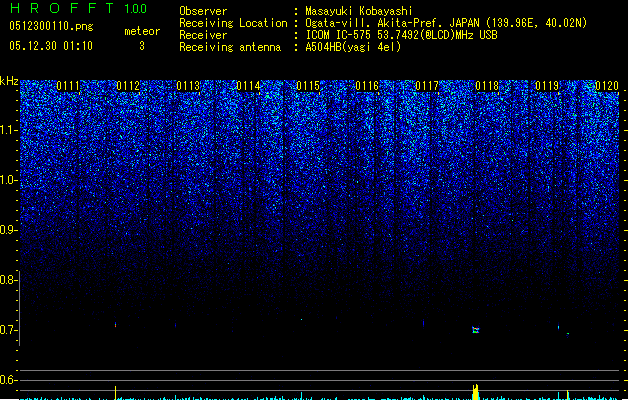Click the Ogata-vill. Akita-Pref. JAPAN location text
The height and width of the screenshot is (400, 629).
click(x=446, y=23)
